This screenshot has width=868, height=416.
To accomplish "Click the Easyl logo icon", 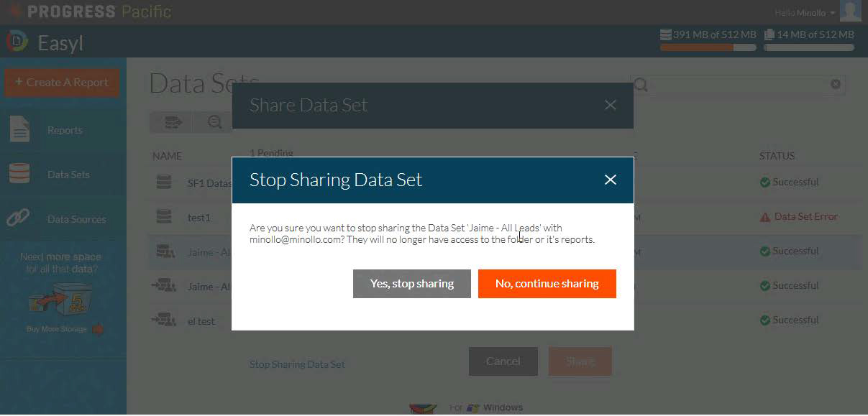I will (17, 42).
